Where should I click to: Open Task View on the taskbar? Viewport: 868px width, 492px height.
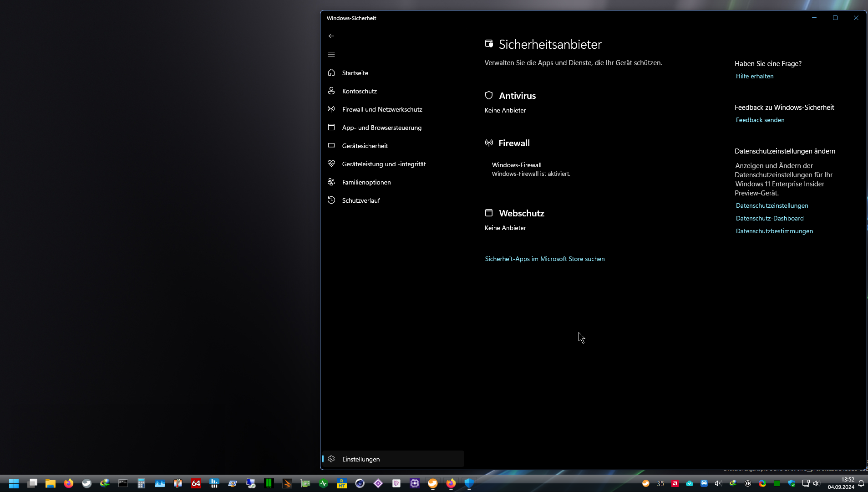pyautogui.click(x=32, y=483)
